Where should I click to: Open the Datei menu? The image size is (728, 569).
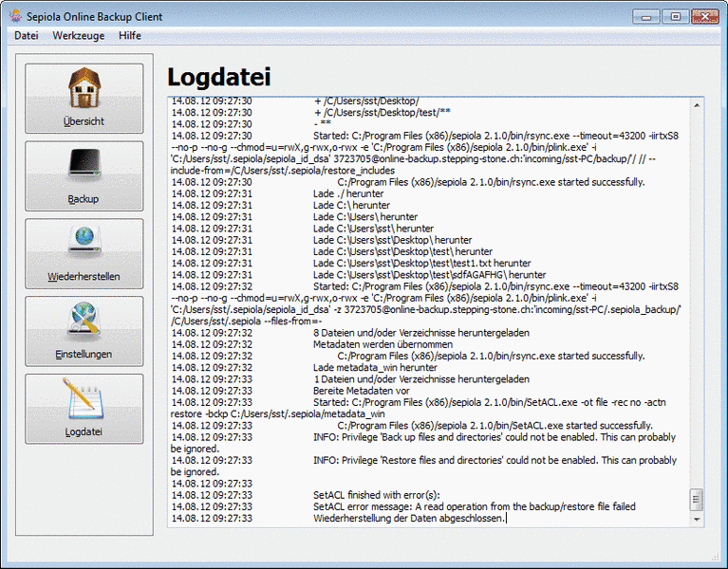click(x=26, y=36)
